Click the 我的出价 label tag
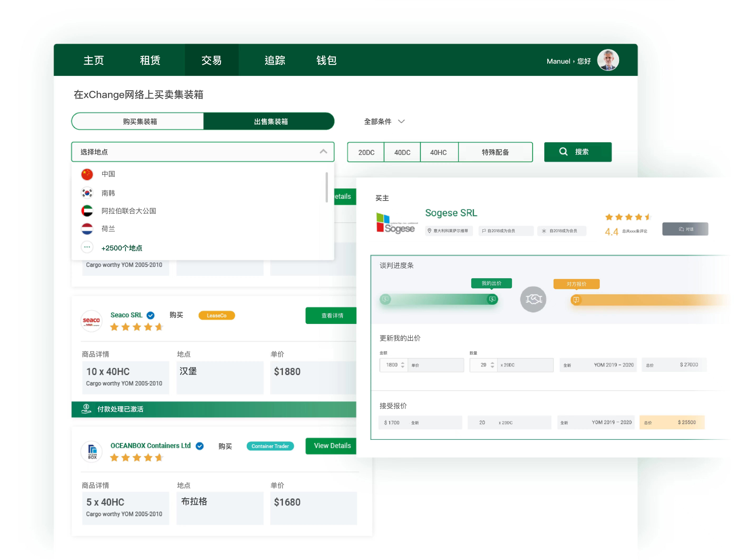Viewport: 747px width, 560px height. (x=491, y=283)
